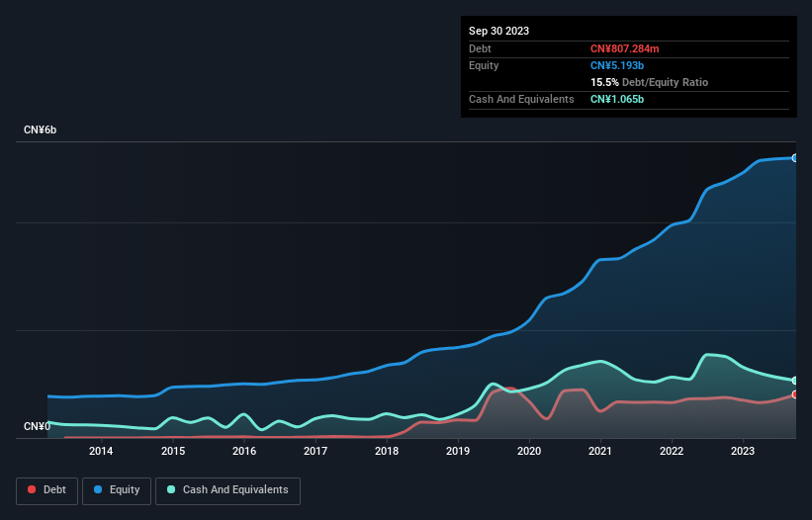Select the 2017 x-axis label
The height and width of the screenshot is (520, 812).
(x=316, y=451)
